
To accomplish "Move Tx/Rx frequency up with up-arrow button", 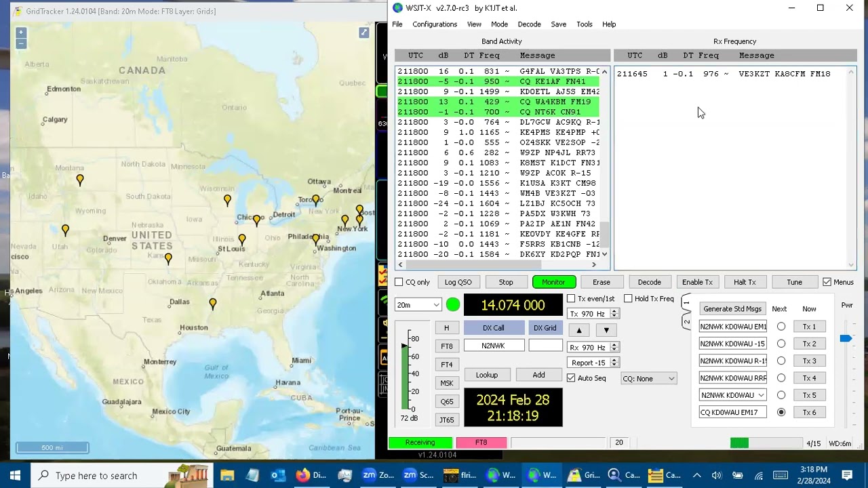I will [579, 330].
